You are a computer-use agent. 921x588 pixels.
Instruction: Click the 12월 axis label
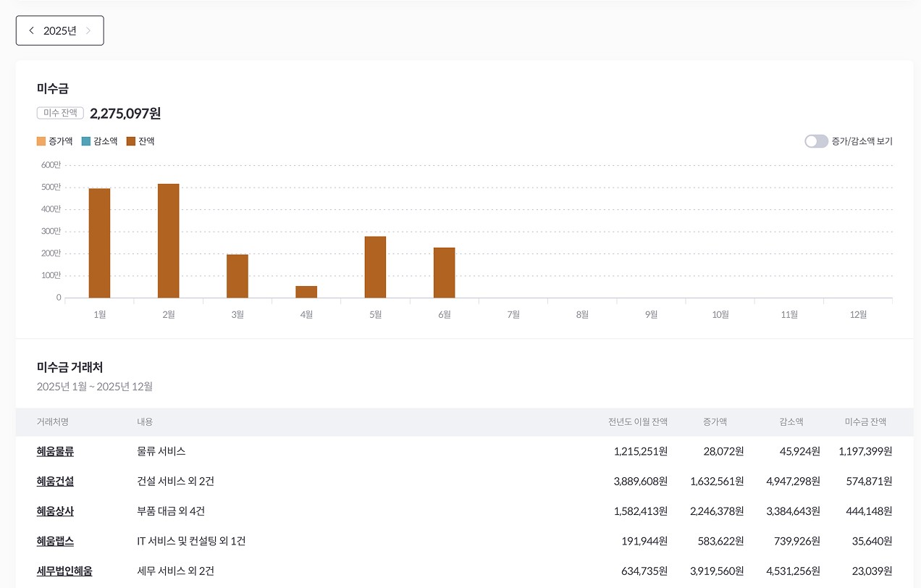858,314
